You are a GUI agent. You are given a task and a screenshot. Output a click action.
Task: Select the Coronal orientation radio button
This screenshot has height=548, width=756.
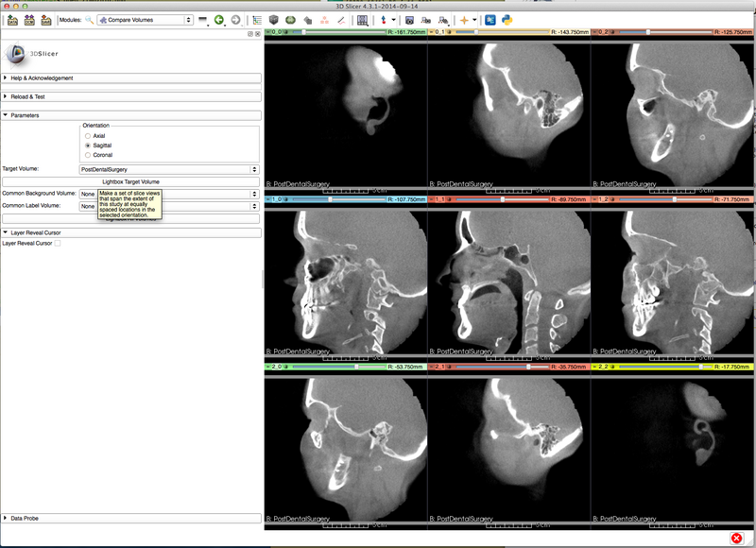[88, 155]
